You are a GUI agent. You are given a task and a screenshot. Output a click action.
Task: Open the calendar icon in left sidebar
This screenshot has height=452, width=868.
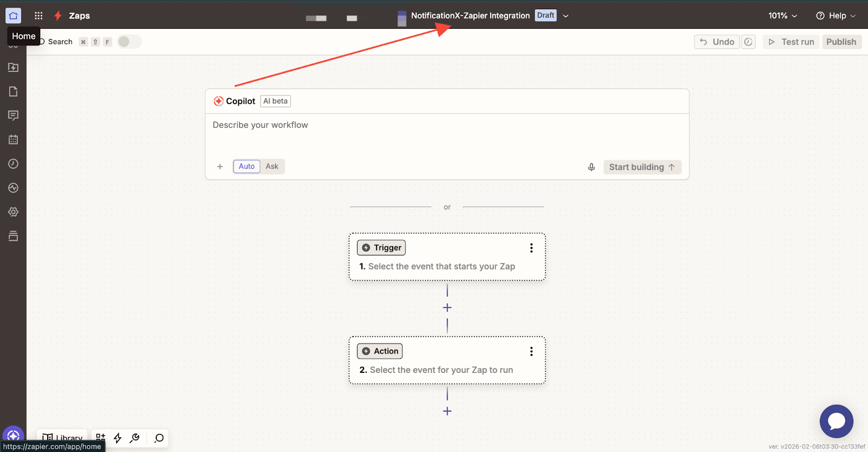coord(13,139)
